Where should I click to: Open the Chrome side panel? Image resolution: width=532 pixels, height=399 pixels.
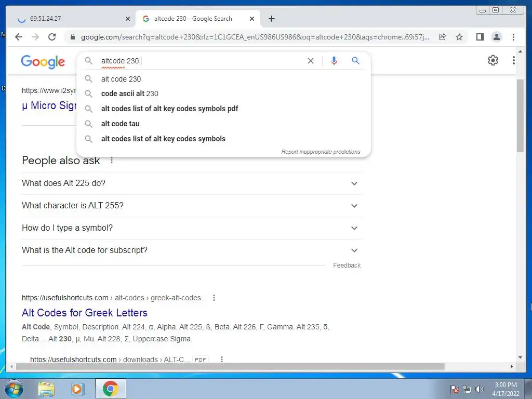[480, 37]
